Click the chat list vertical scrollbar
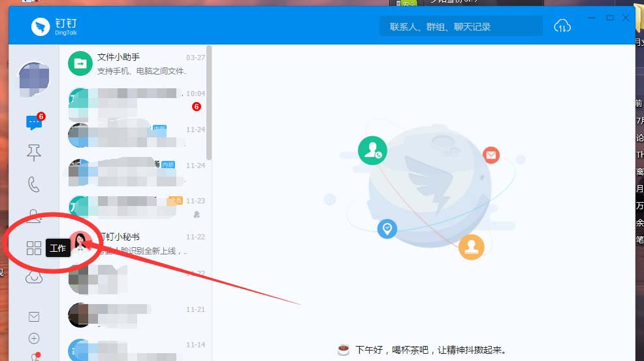This screenshot has width=644, height=361. (x=209, y=103)
